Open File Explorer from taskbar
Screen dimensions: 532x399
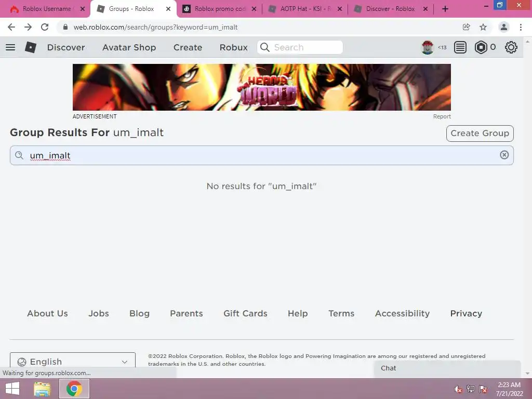click(x=43, y=389)
